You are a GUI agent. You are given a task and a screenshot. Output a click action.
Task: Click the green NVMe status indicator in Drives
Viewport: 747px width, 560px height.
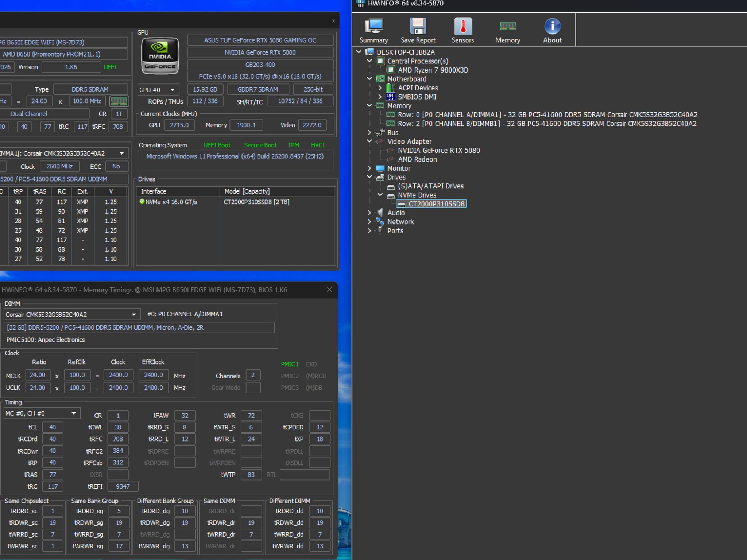(x=142, y=202)
